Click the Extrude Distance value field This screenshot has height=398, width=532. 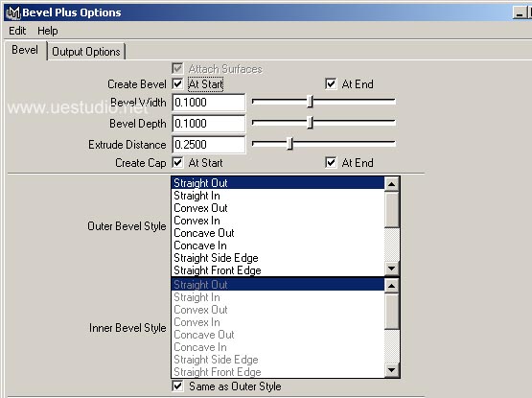click(x=209, y=145)
